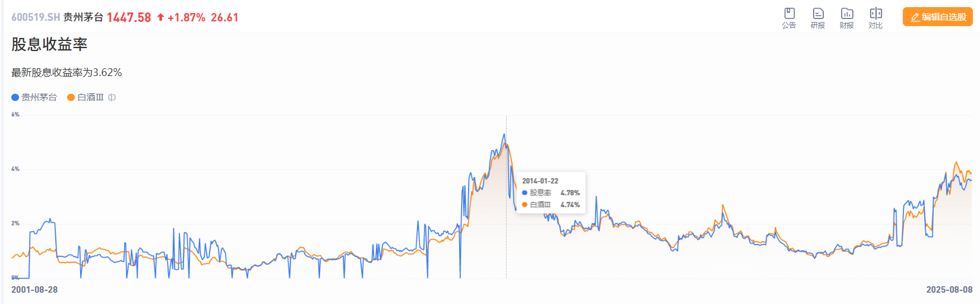The image size is (980, 304).
Task: Open the 研报 research reports icon
Action: click(818, 17)
